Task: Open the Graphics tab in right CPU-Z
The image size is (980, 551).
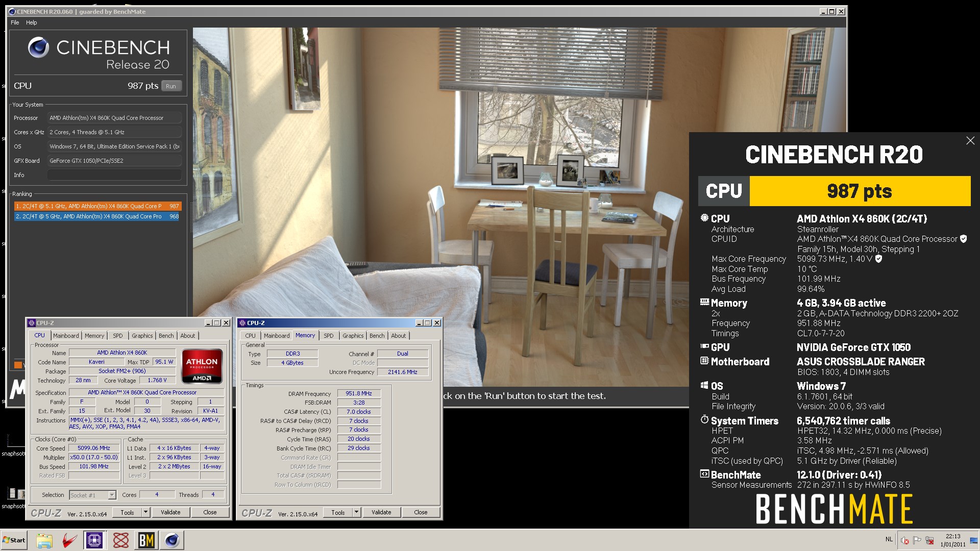Action: tap(353, 336)
